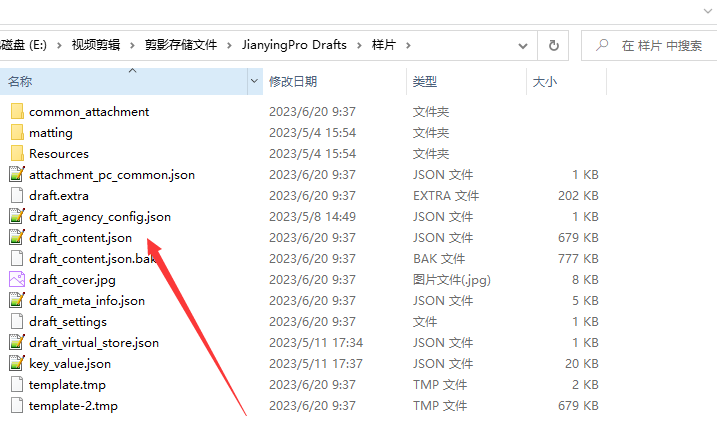Image resolution: width=717 pixels, height=434 pixels.
Task: Select the common_attachment folder name
Action: point(89,112)
